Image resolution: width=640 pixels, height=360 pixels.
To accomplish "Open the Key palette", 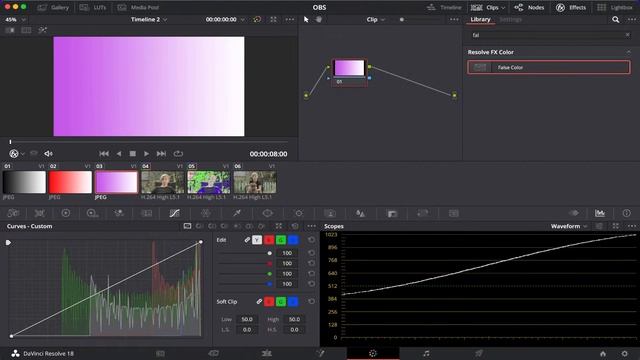I will (392, 213).
